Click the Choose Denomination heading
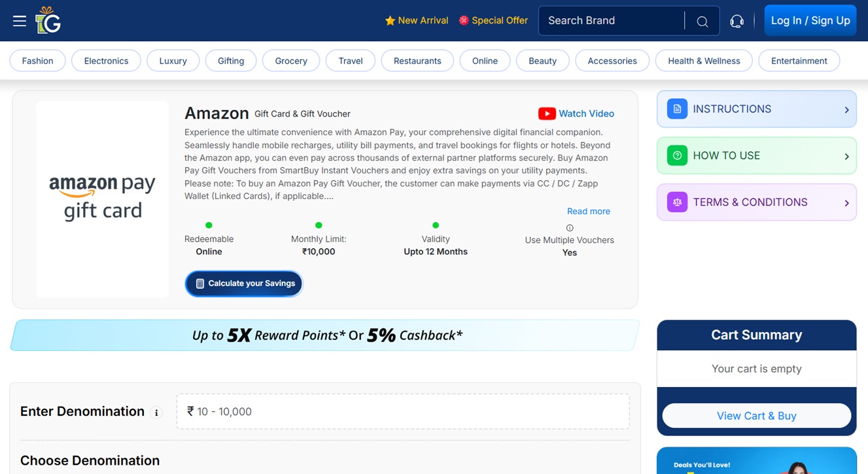868x474 pixels. (x=90, y=461)
